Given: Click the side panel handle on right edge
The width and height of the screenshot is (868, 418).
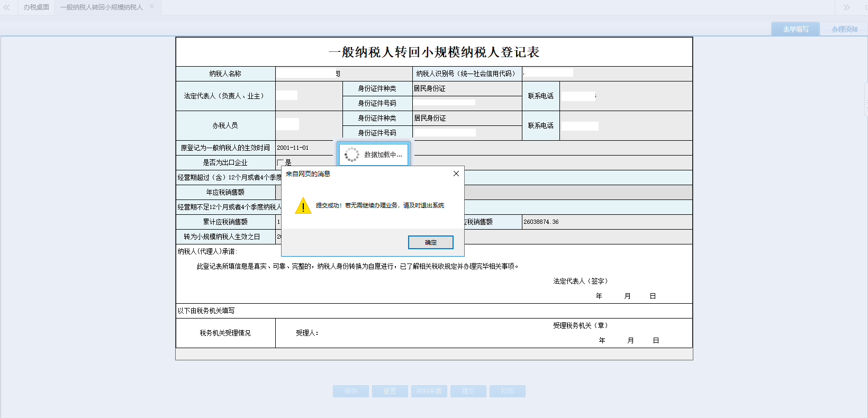Looking at the screenshot, I should pyautogui.click(x=865, y=99).
